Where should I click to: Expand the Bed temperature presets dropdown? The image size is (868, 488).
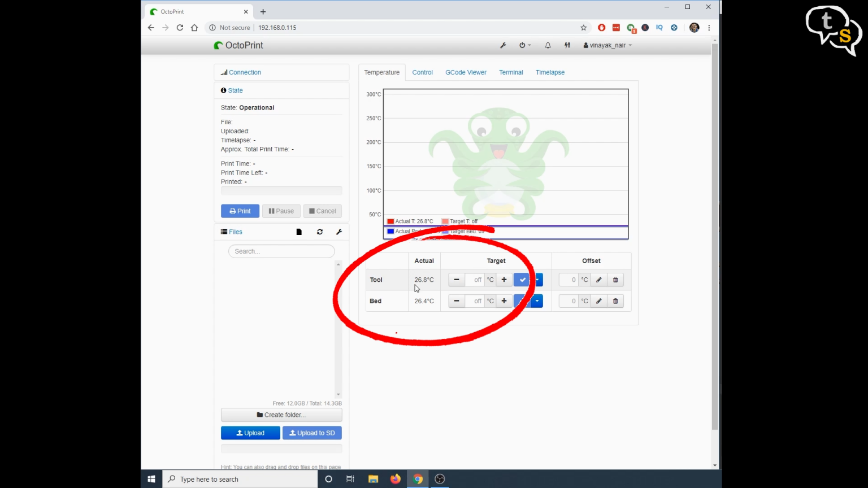click(x=536, y=300)
